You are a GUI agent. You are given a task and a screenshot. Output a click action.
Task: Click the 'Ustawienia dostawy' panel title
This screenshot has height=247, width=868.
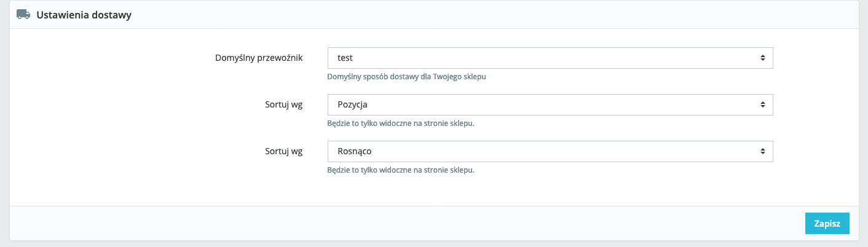[x=84, y=15]
